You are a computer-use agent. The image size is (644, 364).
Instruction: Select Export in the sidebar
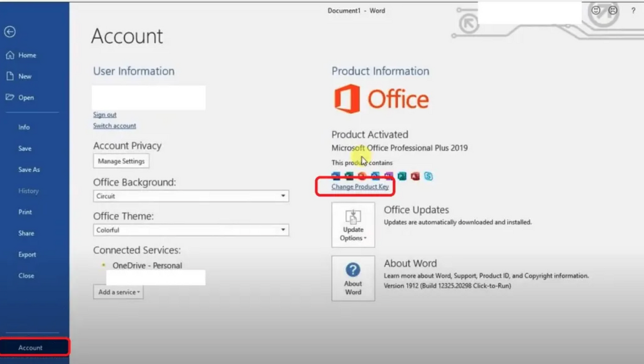(x=27, y=254)
